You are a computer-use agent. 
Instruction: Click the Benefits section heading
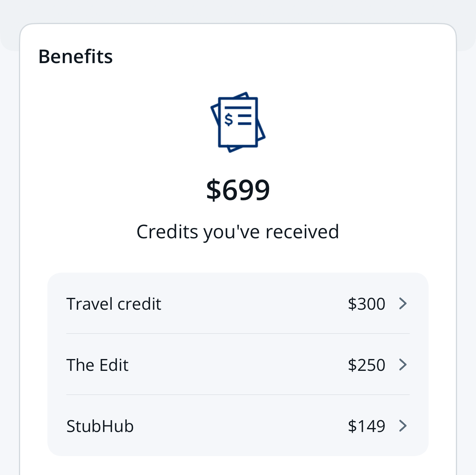(75, 56)
